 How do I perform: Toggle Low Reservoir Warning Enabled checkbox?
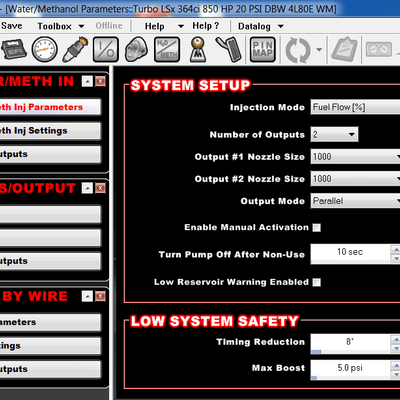pos(317,282)
